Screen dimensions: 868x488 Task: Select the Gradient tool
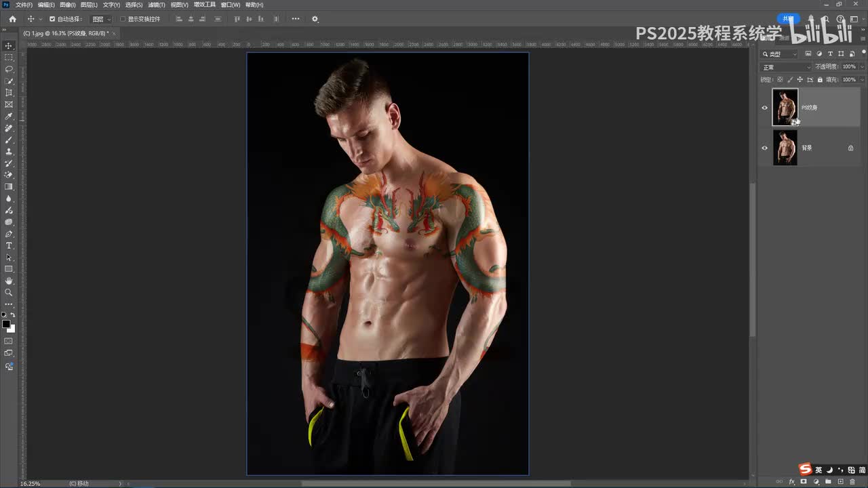point(9,186)
